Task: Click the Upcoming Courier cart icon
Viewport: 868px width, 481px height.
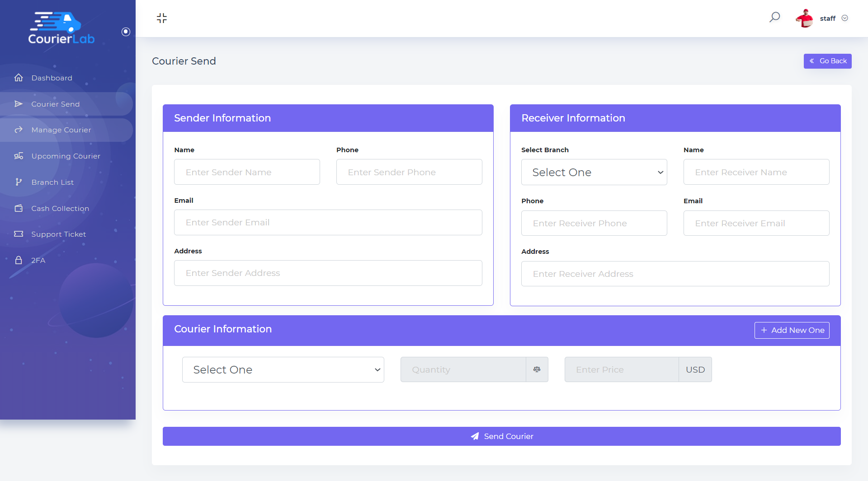Action: click(19, 156)
